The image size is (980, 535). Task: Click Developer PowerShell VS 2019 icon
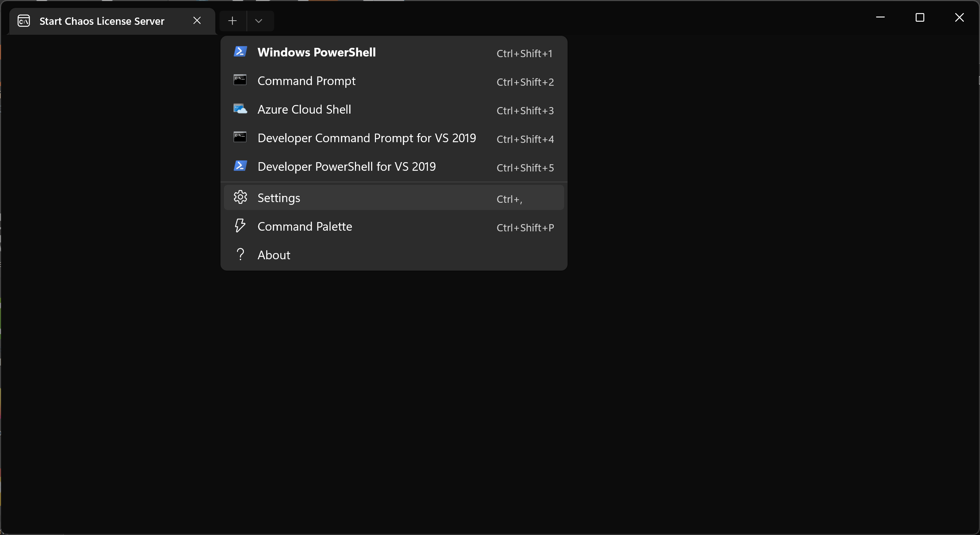pyautogui.click(x=240, y=166)
